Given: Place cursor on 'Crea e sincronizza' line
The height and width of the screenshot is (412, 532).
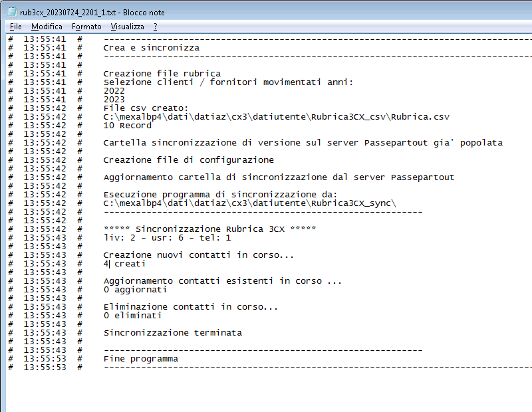Looking at the screenshot, I should click(x=151, y=48).
